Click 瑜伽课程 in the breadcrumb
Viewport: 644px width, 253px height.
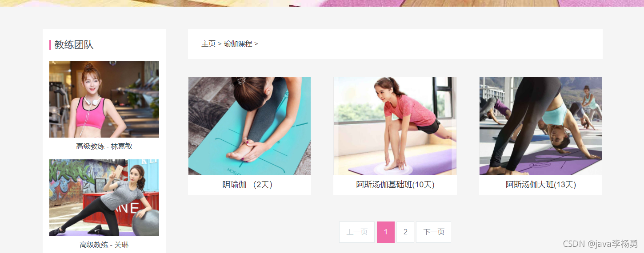click(238, 43)
